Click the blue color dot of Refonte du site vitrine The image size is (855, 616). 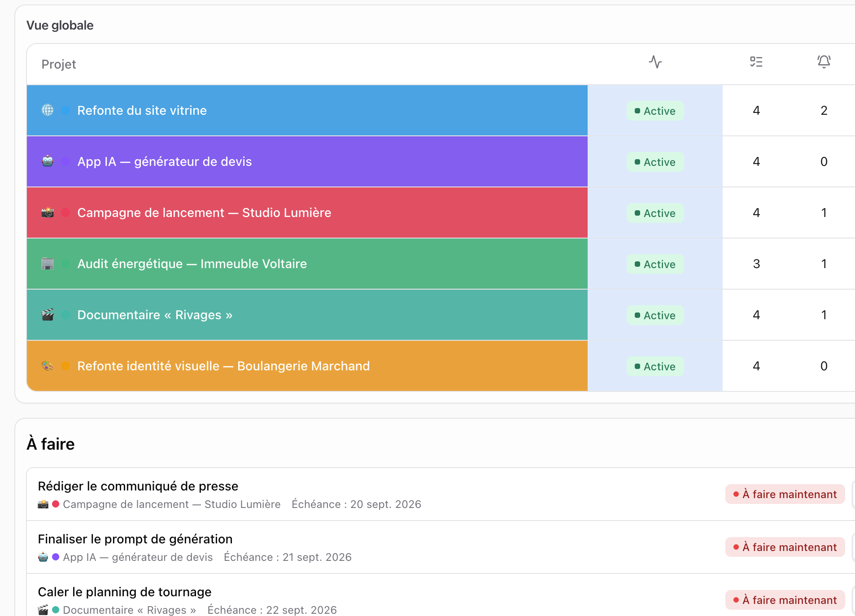tap(65, 110)
